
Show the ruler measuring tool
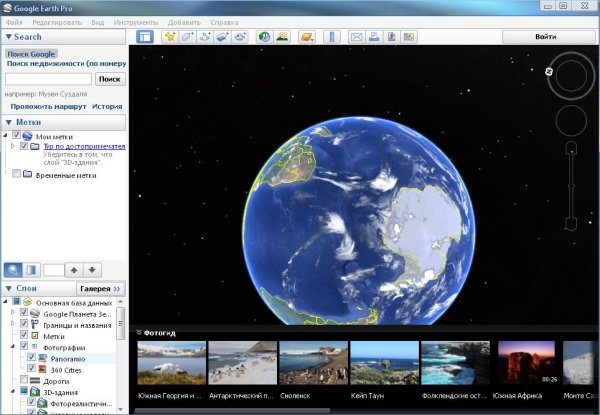pyautogui.click(x=332, y=37)
